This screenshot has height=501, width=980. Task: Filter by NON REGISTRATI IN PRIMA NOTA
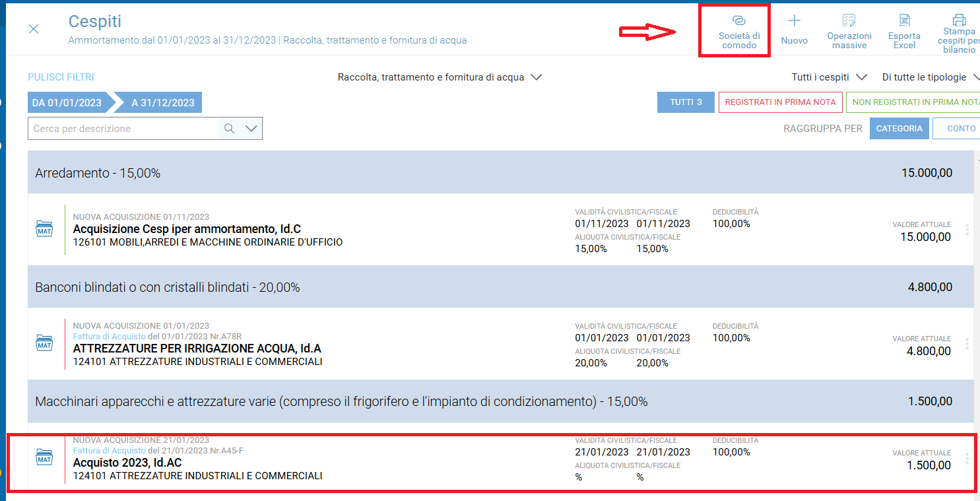[x=914, y=102]
